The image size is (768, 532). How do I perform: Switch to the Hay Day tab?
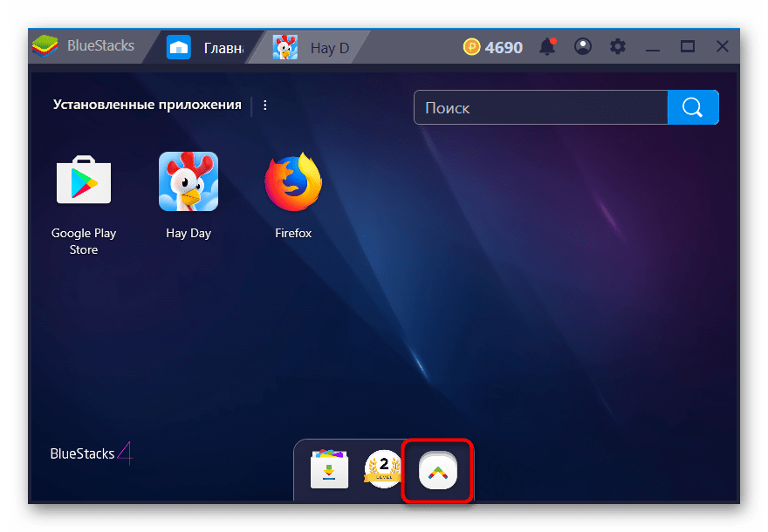pyautogui.click(x=314, y=47)
